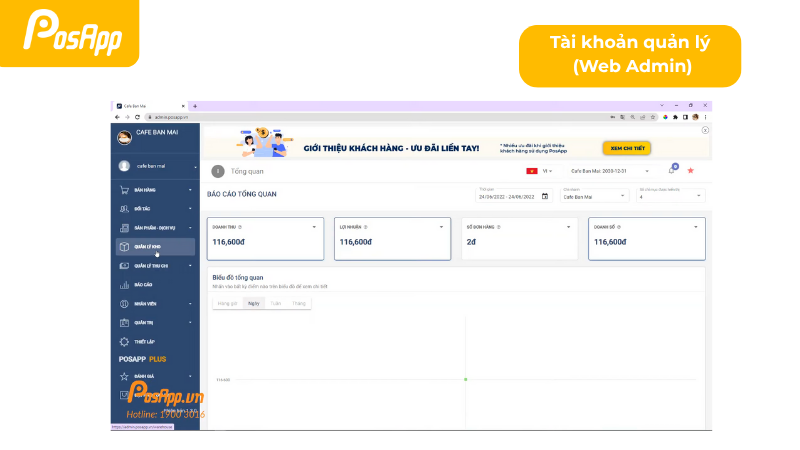Open the Quản lý kho box icon

(124, 246)
